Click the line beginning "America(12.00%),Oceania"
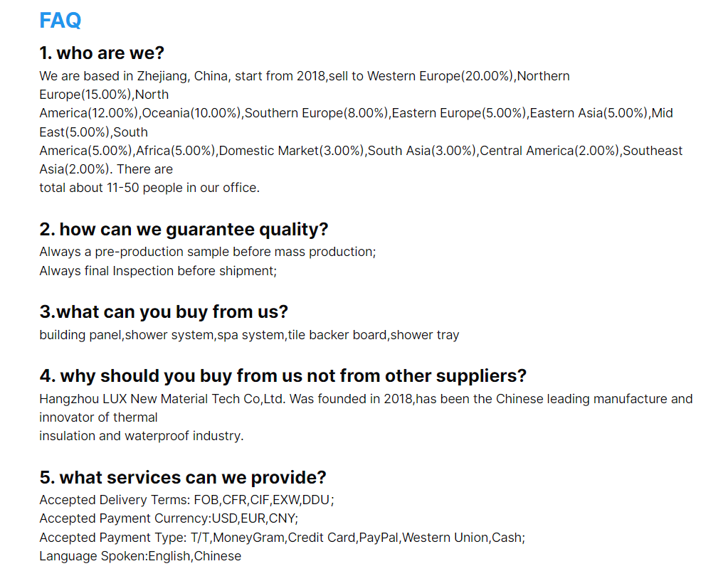This screenshot has width=728, height=576. click(356, 113)
